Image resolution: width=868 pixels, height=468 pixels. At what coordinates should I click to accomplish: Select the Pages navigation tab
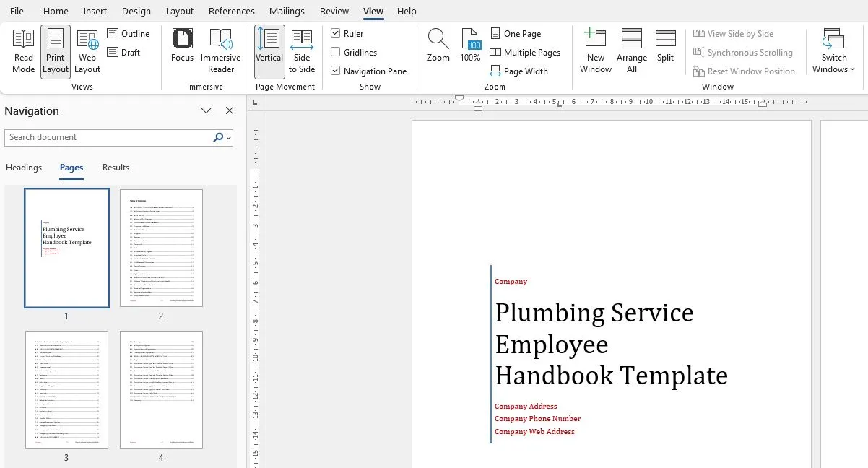pyautogui.click(x=71, y=168)
